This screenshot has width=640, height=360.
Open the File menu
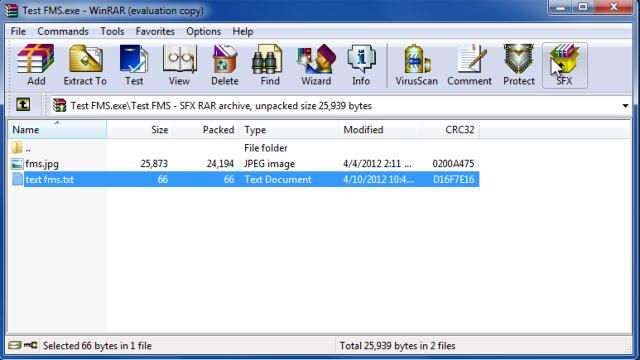[18, 31]
